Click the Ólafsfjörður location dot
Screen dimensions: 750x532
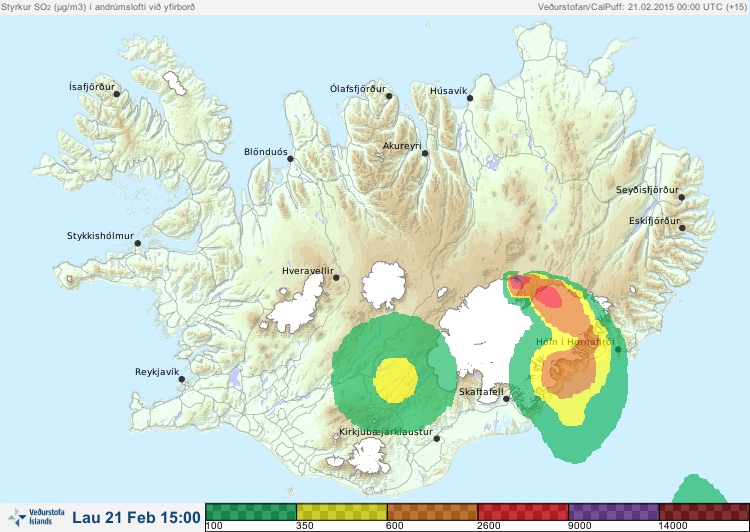[x=389, y=96]
